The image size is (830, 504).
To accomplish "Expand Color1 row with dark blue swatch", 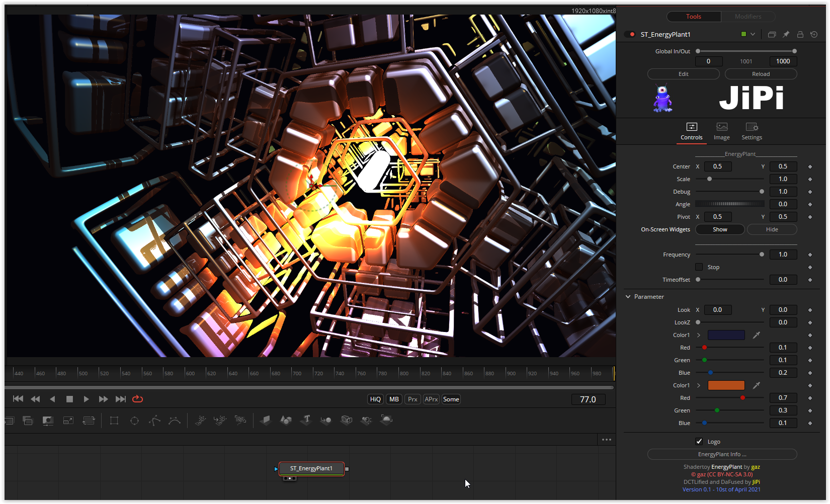I will pos(699,335).
